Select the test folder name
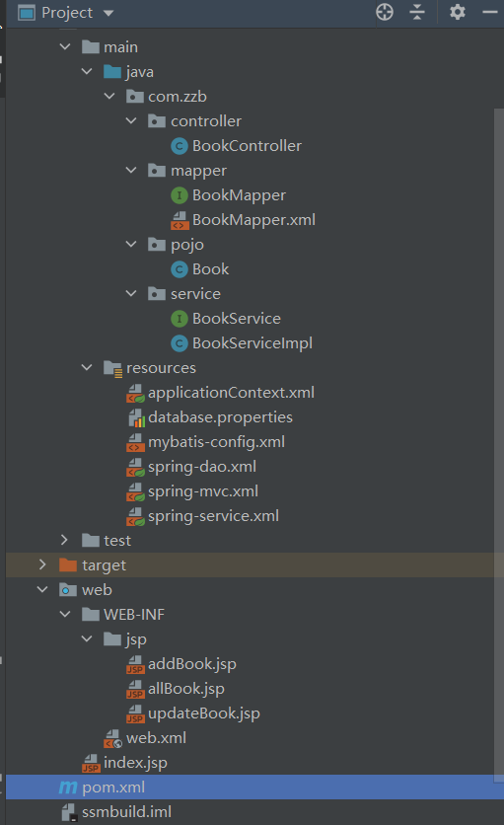Image resolution: width=504 pixels, height=825 pixels. pos(117,541)
